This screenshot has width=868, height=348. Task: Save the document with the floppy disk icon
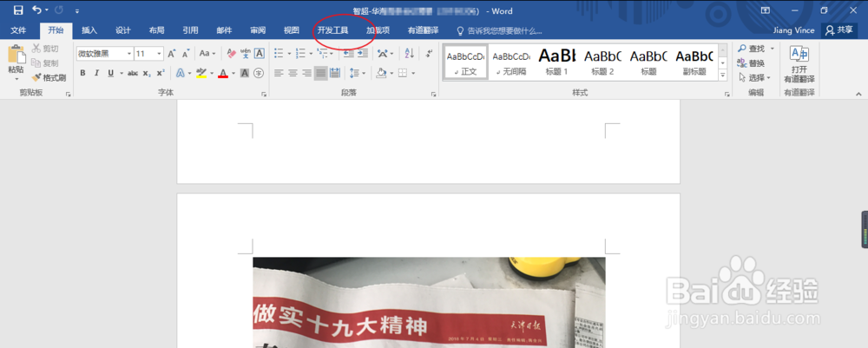click(x=18, y=10)
